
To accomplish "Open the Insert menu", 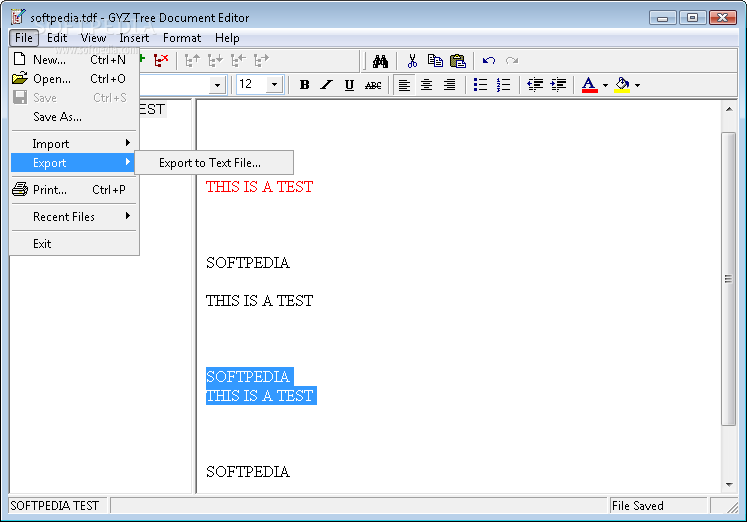I will [134, 38].
